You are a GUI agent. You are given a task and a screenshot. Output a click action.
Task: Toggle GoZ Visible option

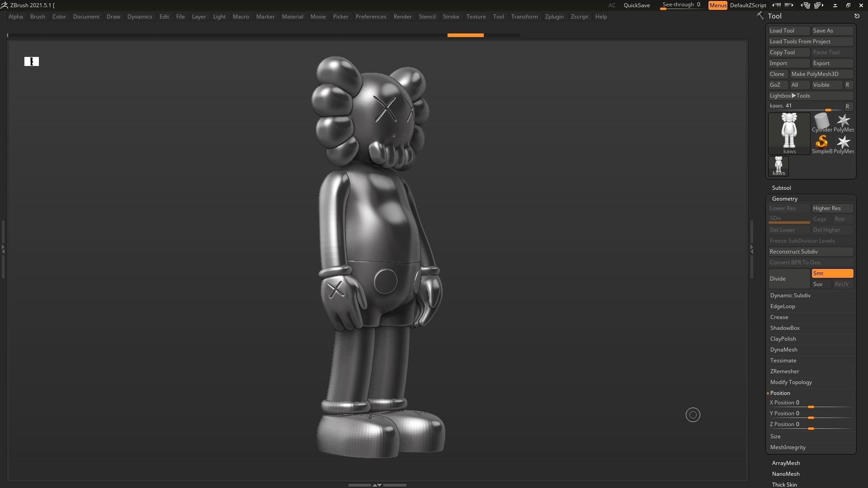click(x=827, y=85)
